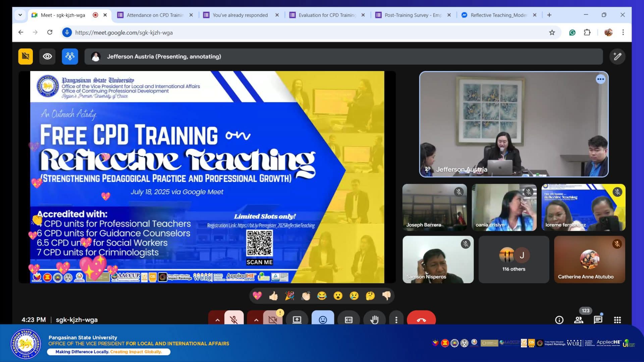Select loreme fernandez video tile
644x362 pixels.
point(583,207)
